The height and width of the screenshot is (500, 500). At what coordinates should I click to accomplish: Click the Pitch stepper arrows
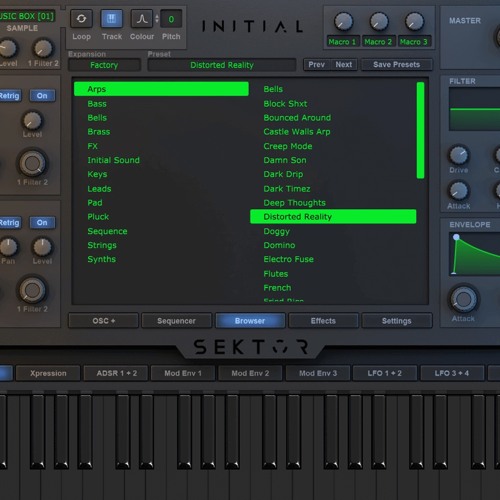tap(157, 19)
